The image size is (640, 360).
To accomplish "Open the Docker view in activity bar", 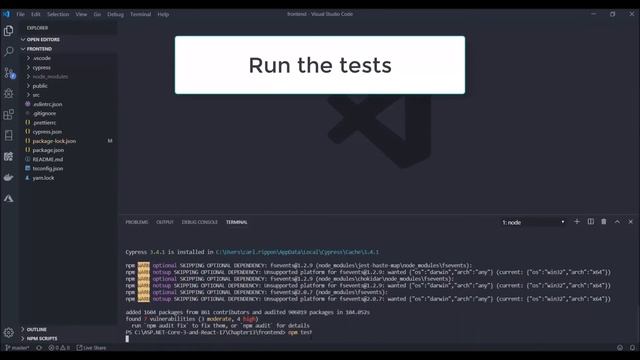I will pyautogui.click(x=9, y=178).
